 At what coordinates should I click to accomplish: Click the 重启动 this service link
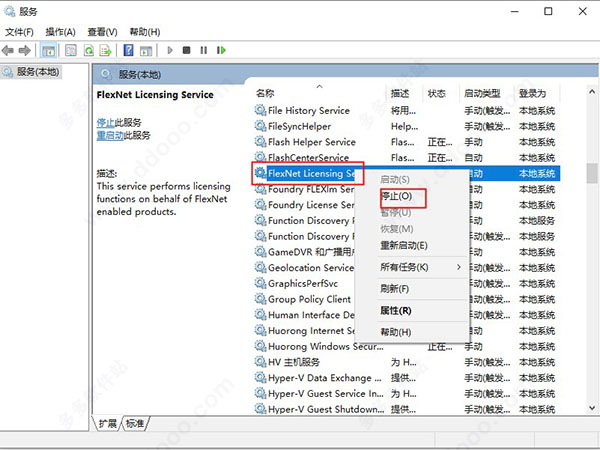110,135
